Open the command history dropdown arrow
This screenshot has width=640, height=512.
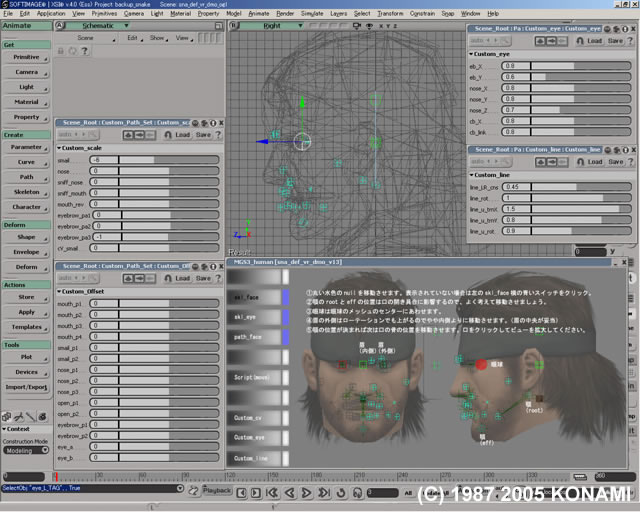click(x=180, y=488)
